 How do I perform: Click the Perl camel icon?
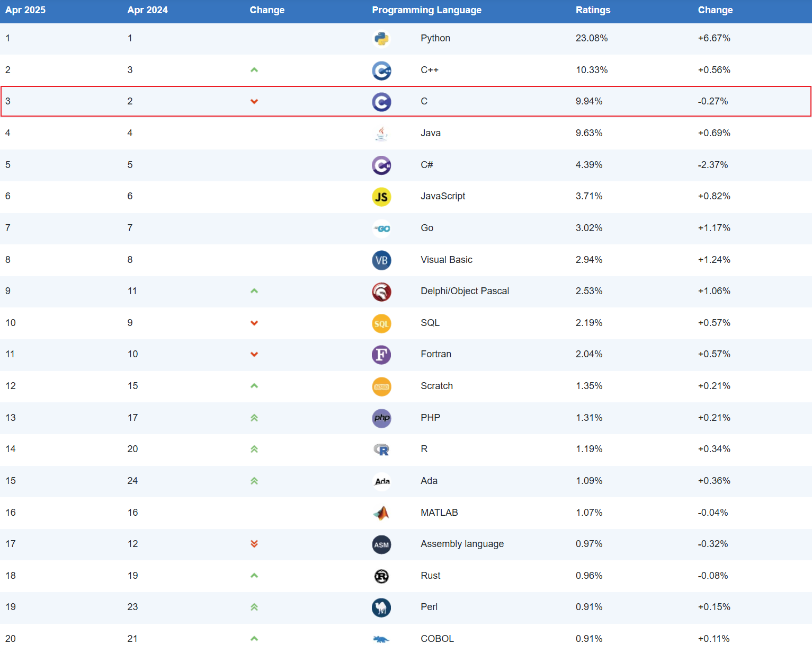tap(381, 607)
